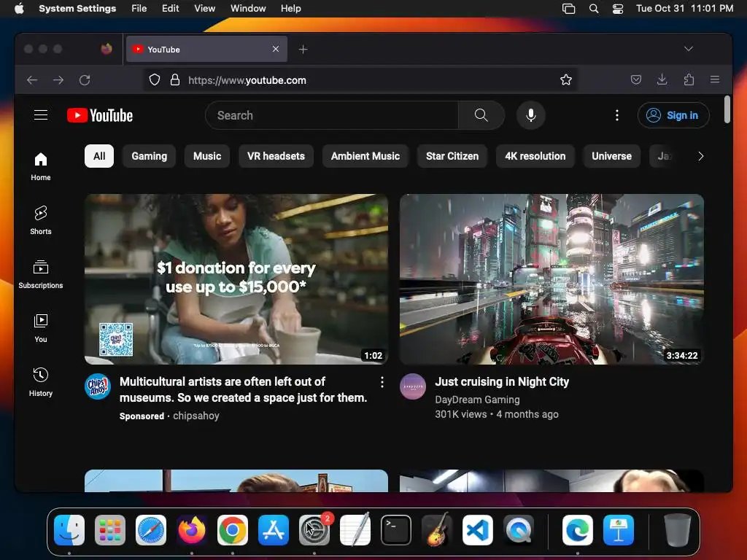Image resolution: width=747 pixels, height=560 pixels.
Task: Open the Help menu in menu bar
Action: pyautogui.click(x=290, y=9)
